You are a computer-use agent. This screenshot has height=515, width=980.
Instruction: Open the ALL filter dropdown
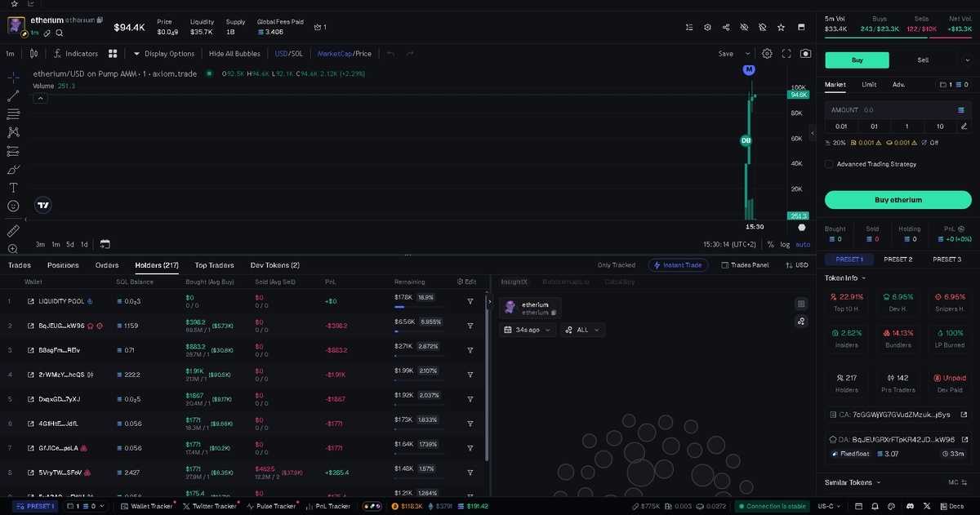(583, 330)
